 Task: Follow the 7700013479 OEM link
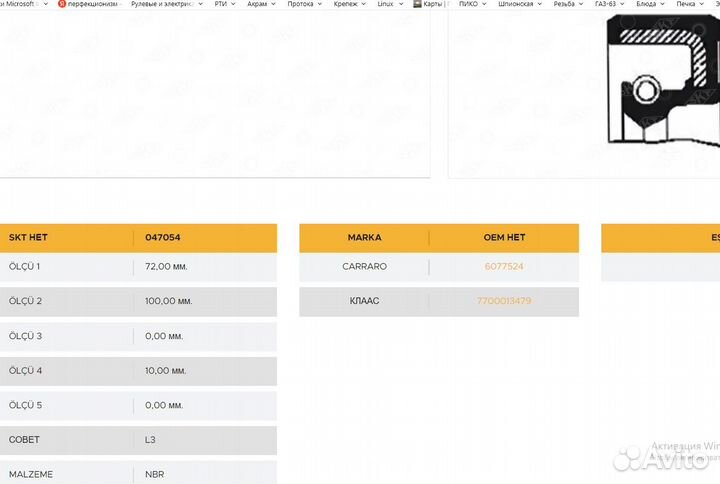(504, 301)
